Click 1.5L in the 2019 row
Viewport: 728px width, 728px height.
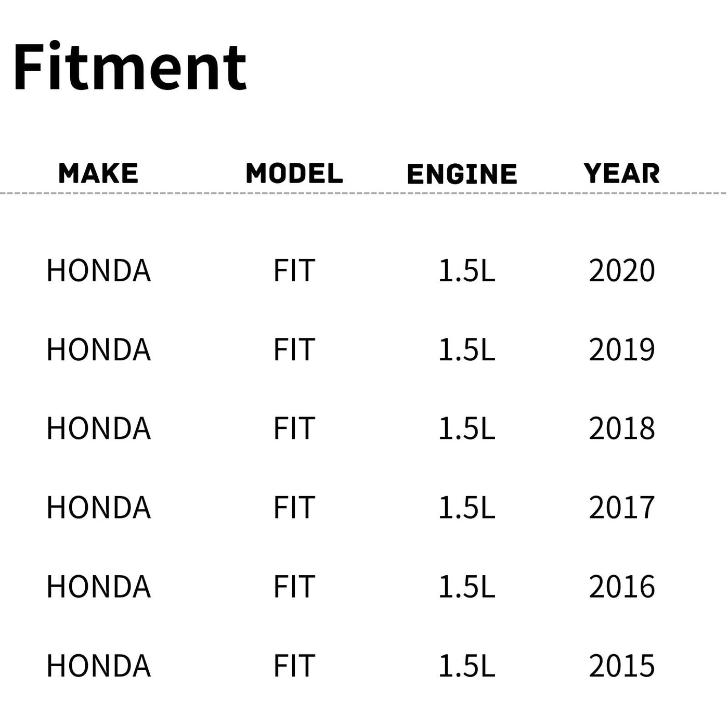[466, 350]
